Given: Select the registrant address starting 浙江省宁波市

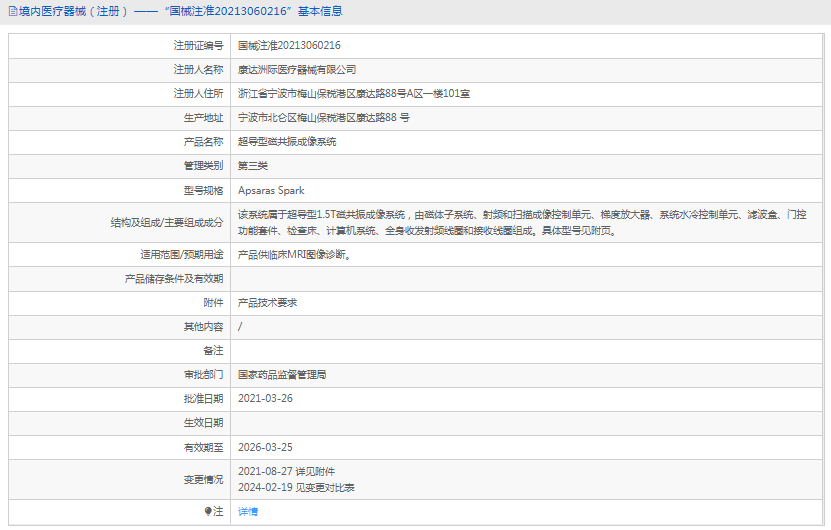Looking at the screenshot, I should (x=354, y=94).
